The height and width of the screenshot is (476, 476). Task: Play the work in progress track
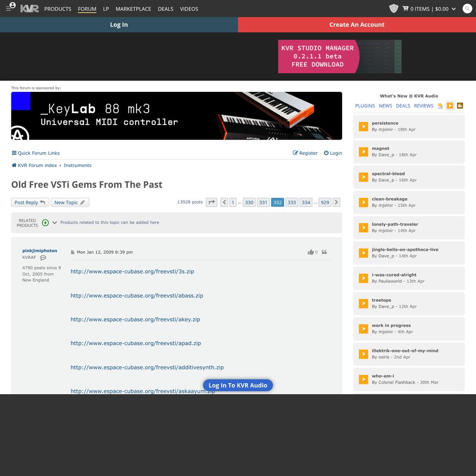click(363, 329)
